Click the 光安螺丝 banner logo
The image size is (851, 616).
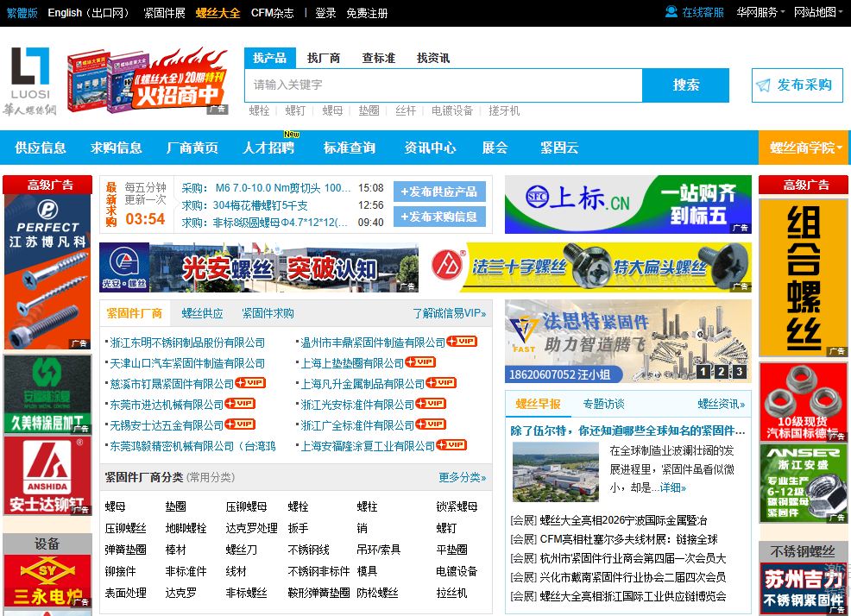[x=123, y=267]
